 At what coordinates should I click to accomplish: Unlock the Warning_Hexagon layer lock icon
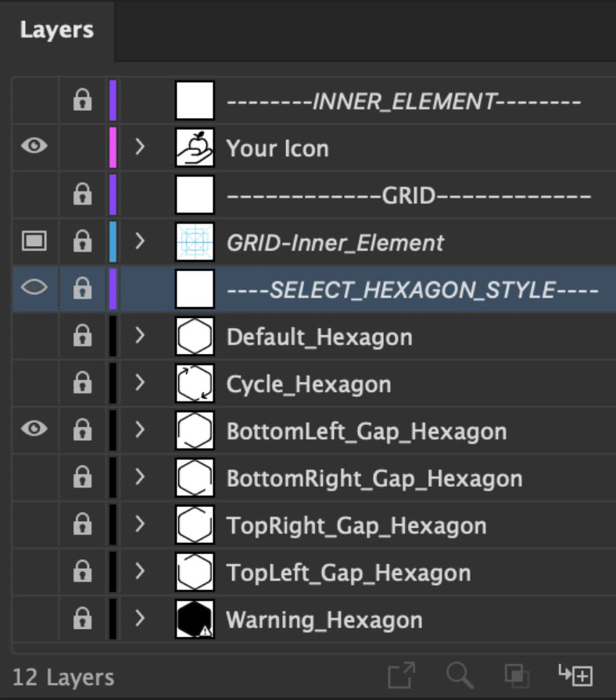(x=83, y=618)
